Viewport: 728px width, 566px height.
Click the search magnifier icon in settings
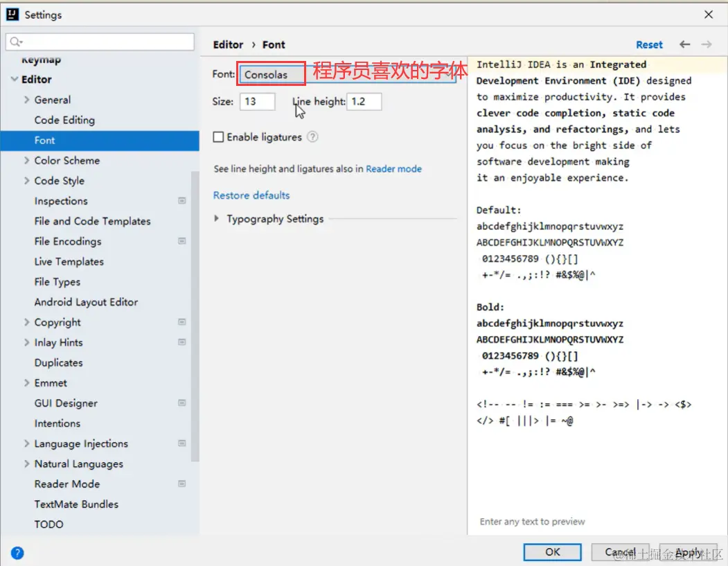(x=16, y=42)
